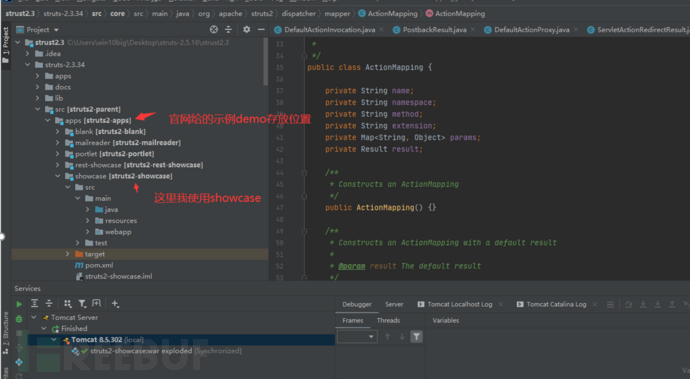Image resolution: width=690 pixels, height=379 pixels.
Task: Click the Step Out debugger icon
Action: click(672, 304)
